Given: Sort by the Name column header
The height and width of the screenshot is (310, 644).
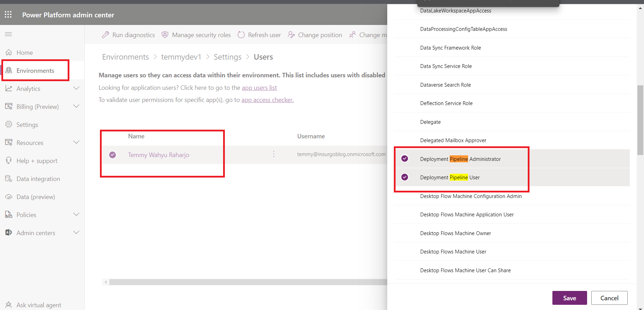Looking at the screenshot, I should click(136, 136).
